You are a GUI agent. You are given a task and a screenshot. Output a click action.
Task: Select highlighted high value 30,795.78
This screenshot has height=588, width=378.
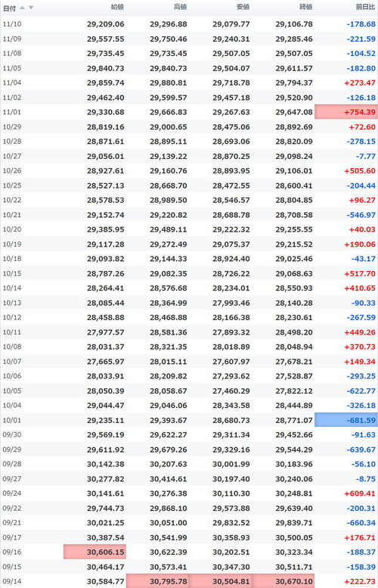[158, 581]
